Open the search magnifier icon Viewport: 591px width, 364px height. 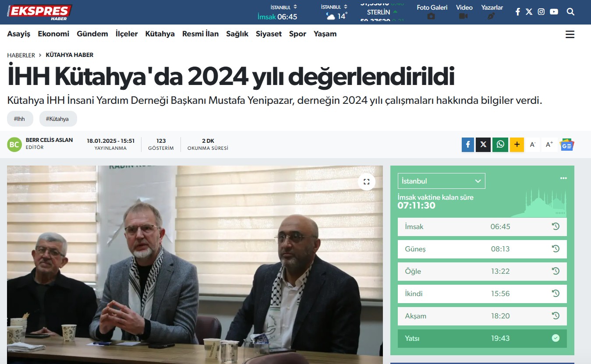pos(570,12)
